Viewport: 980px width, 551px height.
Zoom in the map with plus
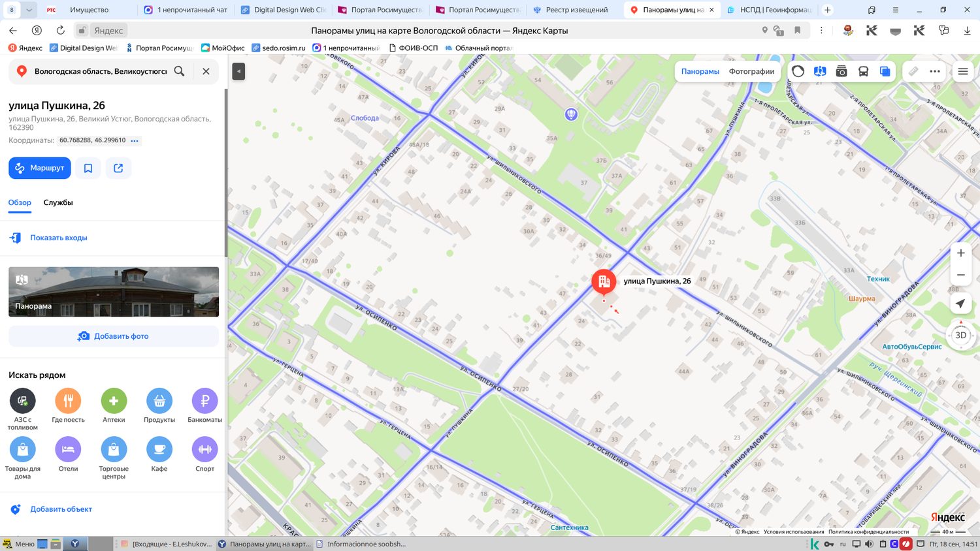tap(961, 253)
